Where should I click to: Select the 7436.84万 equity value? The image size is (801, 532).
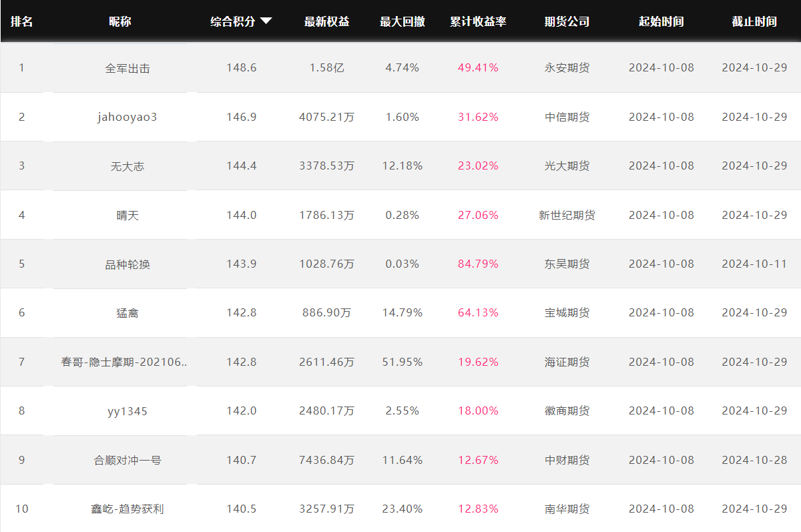pos(327,460)
